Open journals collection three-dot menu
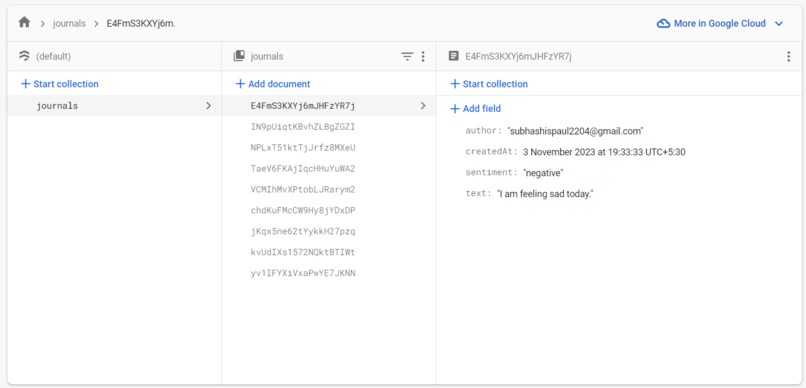Image resolution: width=806 pixels, height=388 pixels. coord(423,57)
